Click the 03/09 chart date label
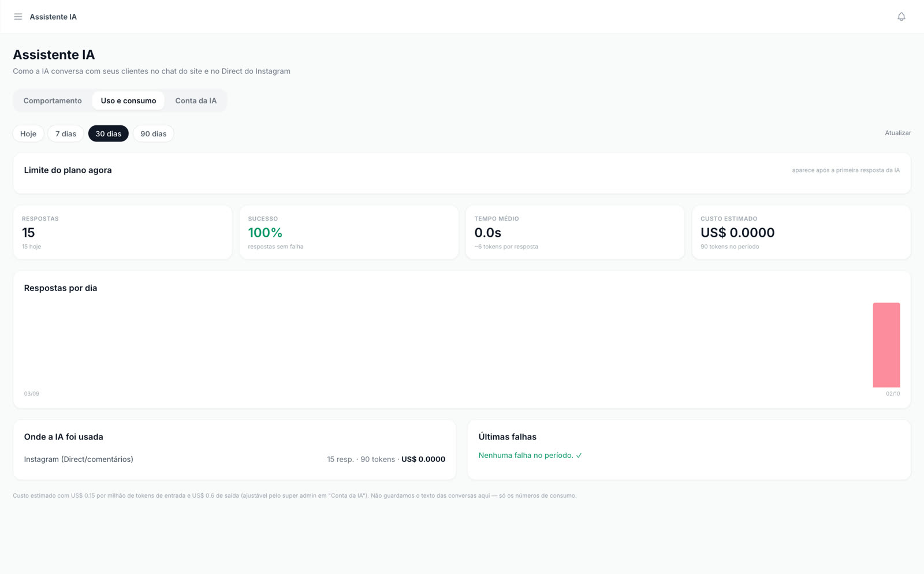Image resolution: width=924 pixels, height=574 pixels. (32, 394)
